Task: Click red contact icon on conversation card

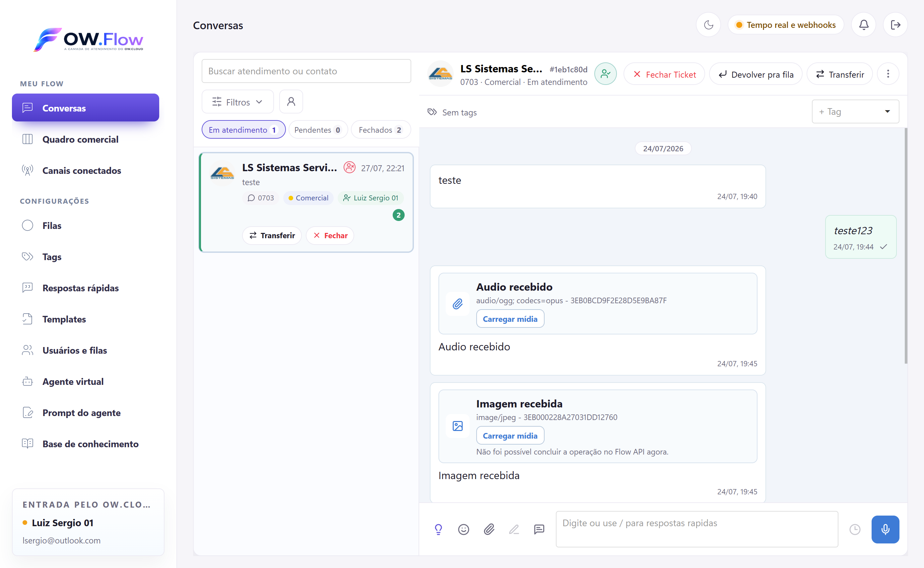Action: click(349, 167)
